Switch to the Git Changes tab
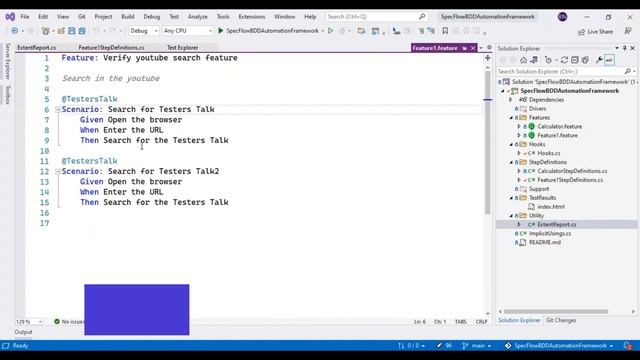This screenshot has height=360, width=640. coord(561,320)
